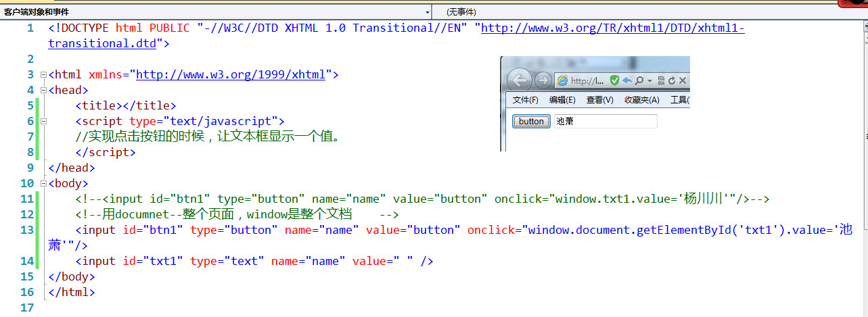Open the 文件(F) menu in browser
Screen dimensions: 868x317
(x=526, y=100)
